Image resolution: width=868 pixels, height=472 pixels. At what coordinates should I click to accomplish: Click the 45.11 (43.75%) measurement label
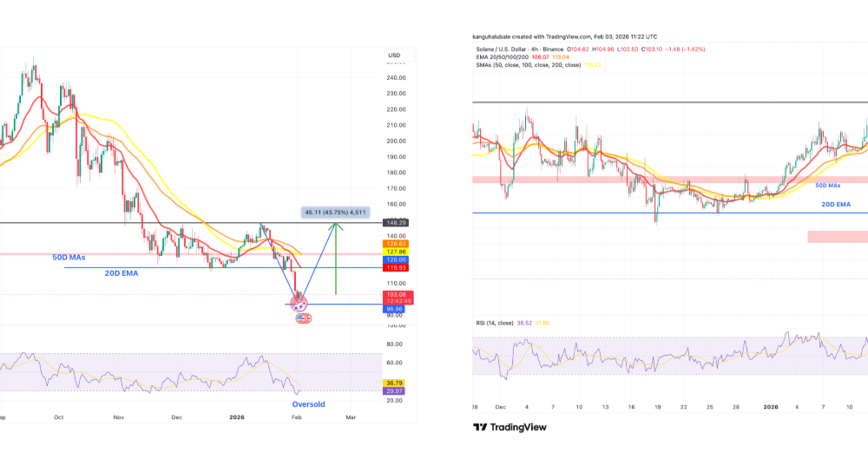(336, 212)
